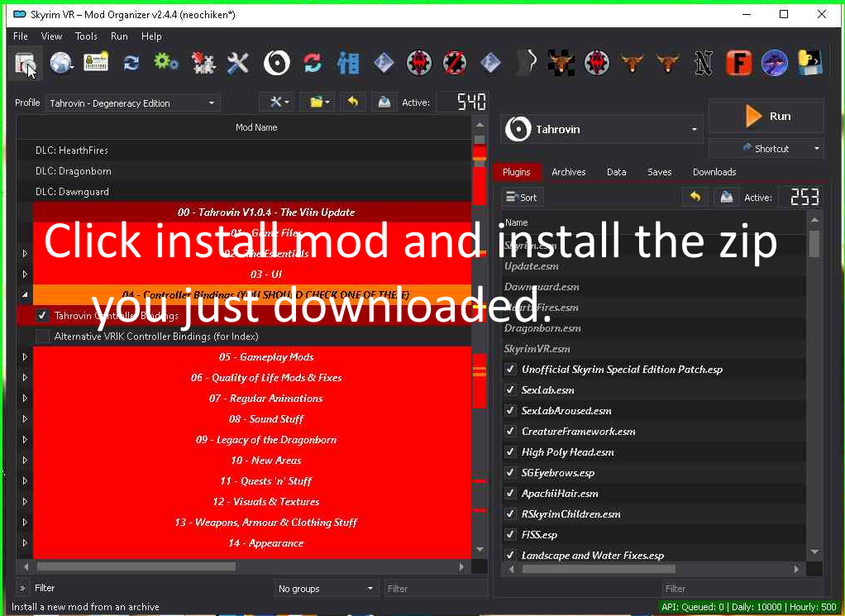This screenshot has height=616, width=845.
Task: Click create backup icon beside mod Active counter
Action: (384, 102)
